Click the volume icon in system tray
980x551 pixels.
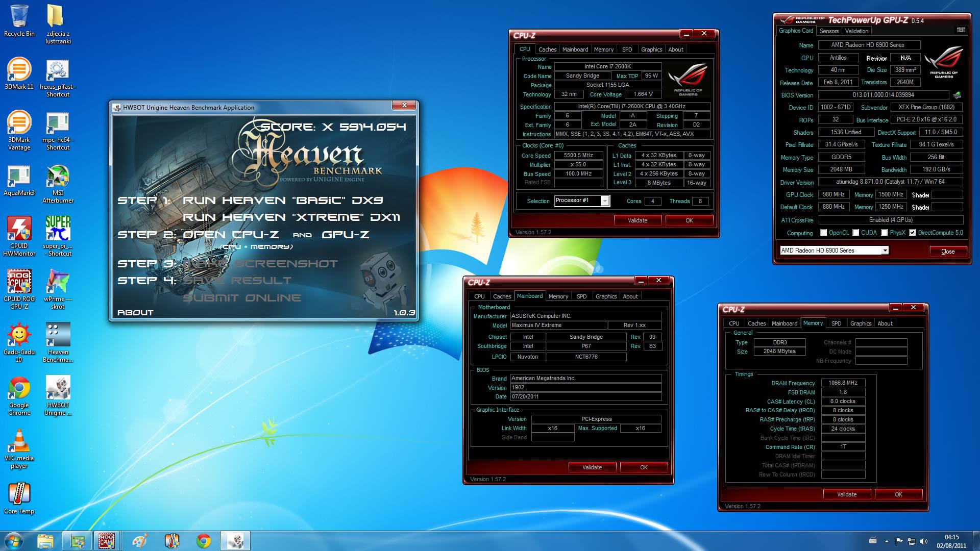924,541
